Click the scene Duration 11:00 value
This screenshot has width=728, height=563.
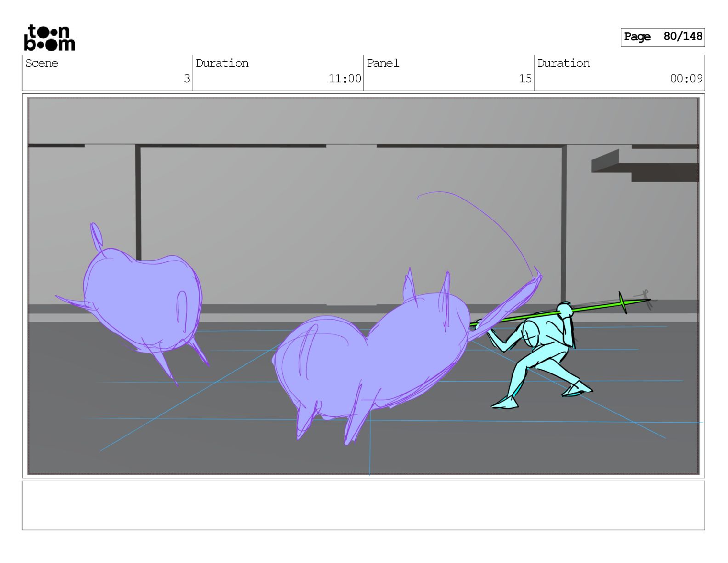tap(345, 79)
